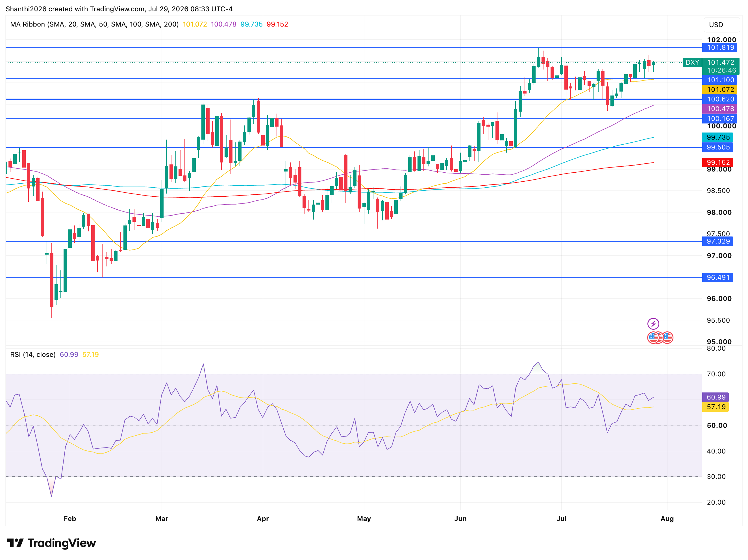
Task: Click the red 99.152 SMA200 axis label
Action: coord(717,162)
